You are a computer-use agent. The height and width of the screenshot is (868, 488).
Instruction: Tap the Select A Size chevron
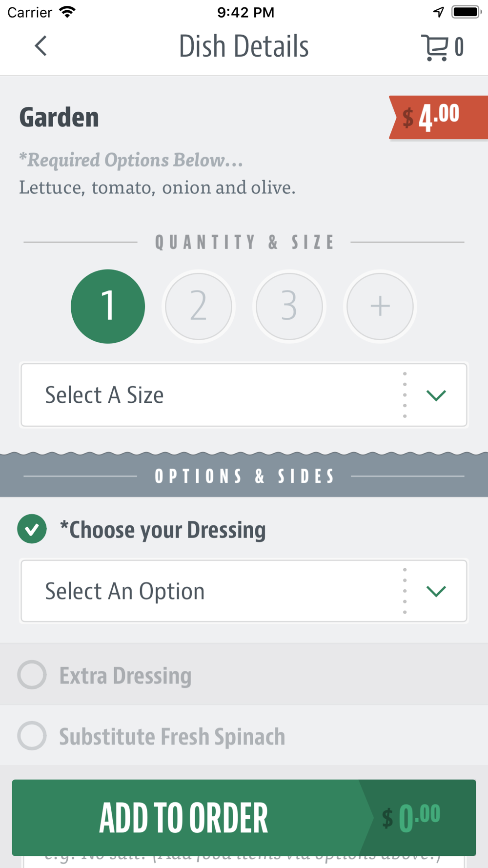tap(436, 395)
